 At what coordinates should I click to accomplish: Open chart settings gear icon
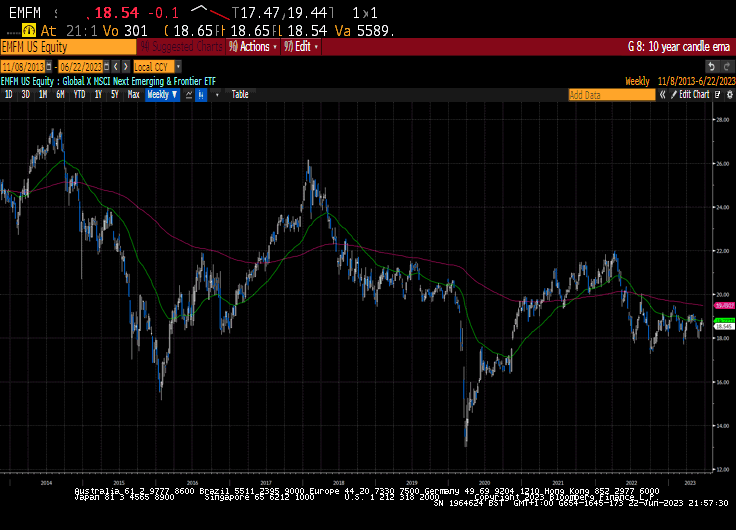[x=727, y=94]
